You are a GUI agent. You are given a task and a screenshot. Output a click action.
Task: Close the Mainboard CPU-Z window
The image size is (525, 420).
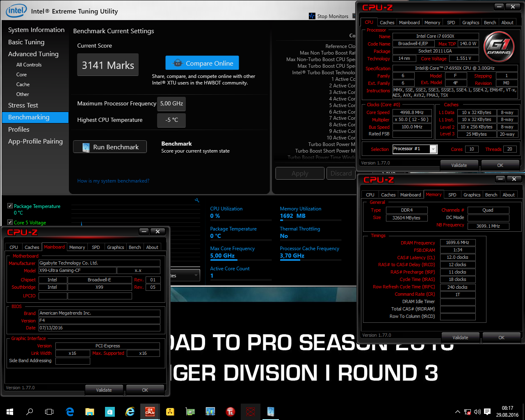point(157,231)
